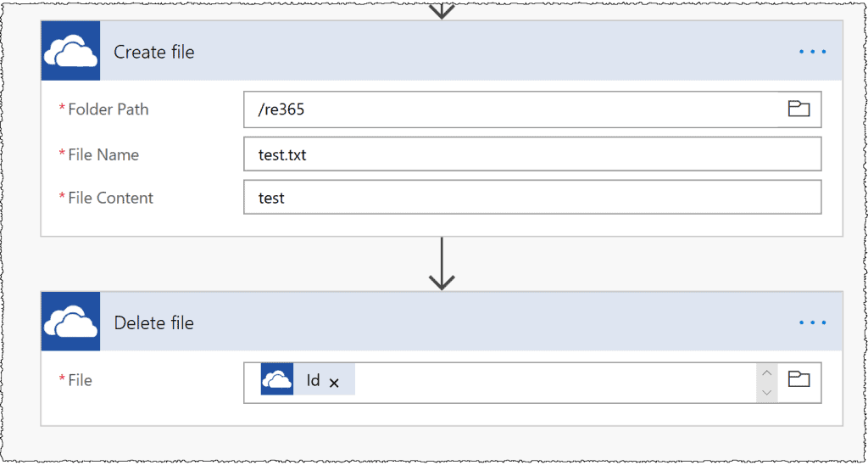868x465 pixels.
Task: Click the Create file title text
Action: [154, 52]
